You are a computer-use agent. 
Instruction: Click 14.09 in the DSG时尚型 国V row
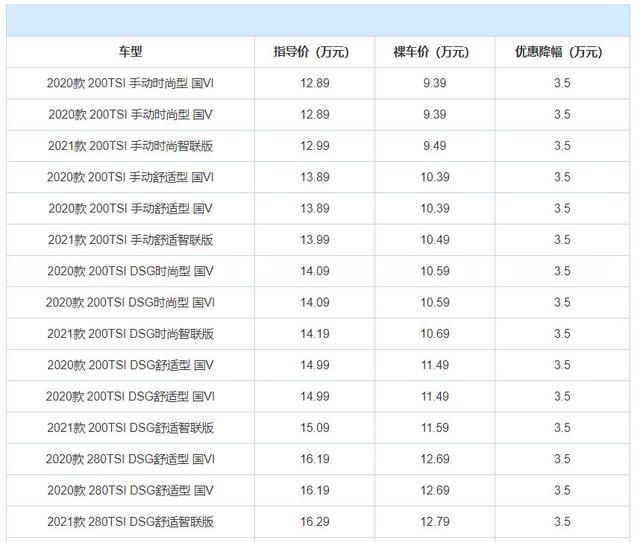[315, 271]
